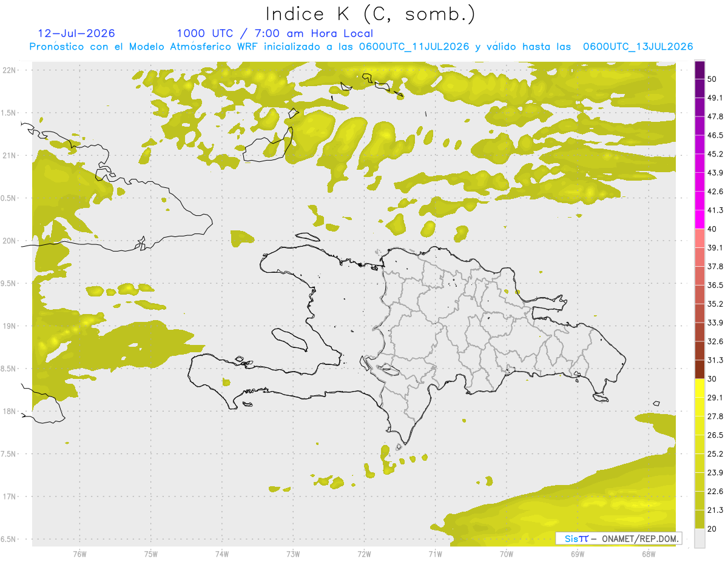The height and width of the screenshot is (562, 728).
Task: Click the '71W' longitude axis label
Action: (435, 554)
